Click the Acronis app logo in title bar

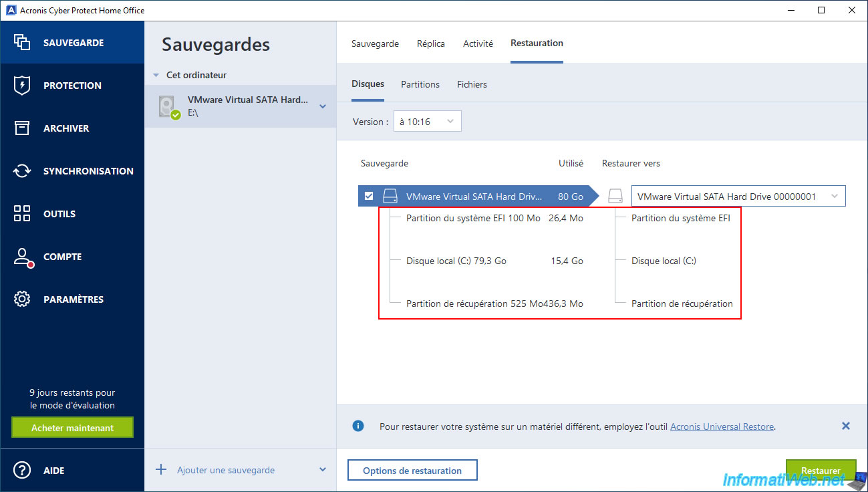[10, 10]
